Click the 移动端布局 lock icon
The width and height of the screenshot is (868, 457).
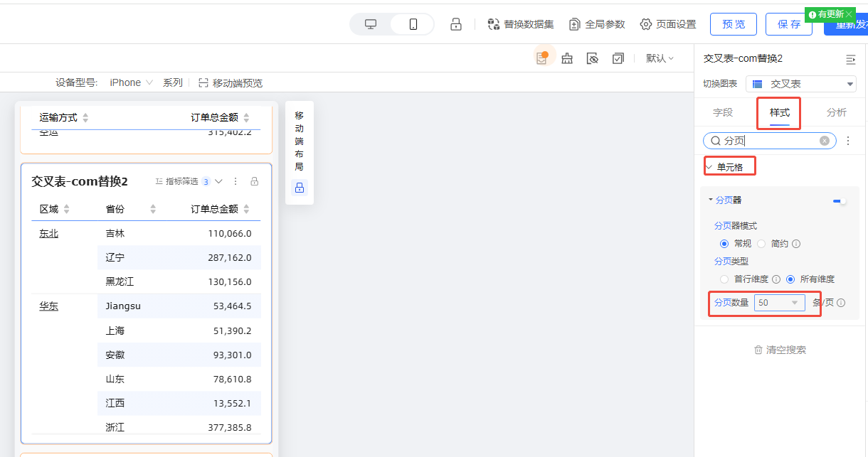pyautogui.click(x=300, y=188)
